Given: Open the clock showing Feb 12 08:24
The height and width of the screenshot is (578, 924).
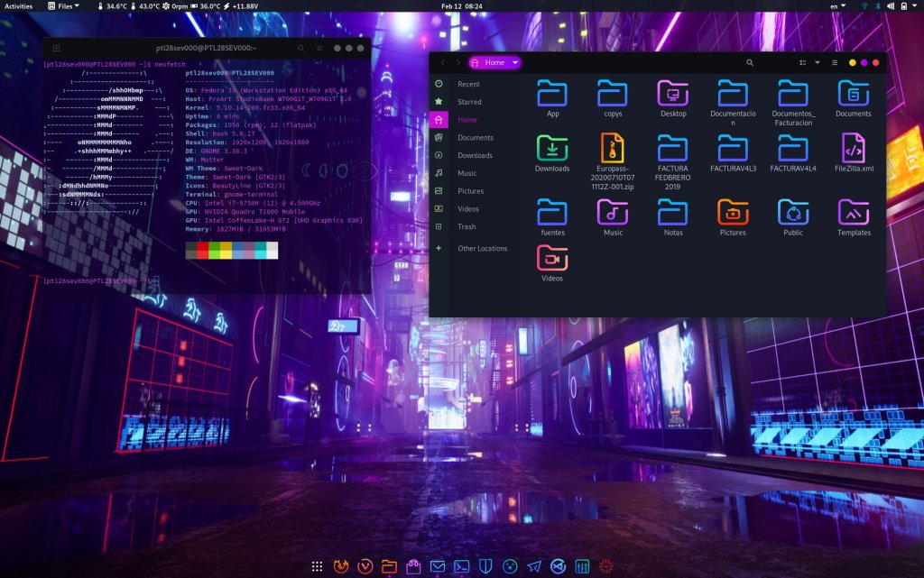Looking at the screenshot, I should pyautogui.click(x=461, y=6).
